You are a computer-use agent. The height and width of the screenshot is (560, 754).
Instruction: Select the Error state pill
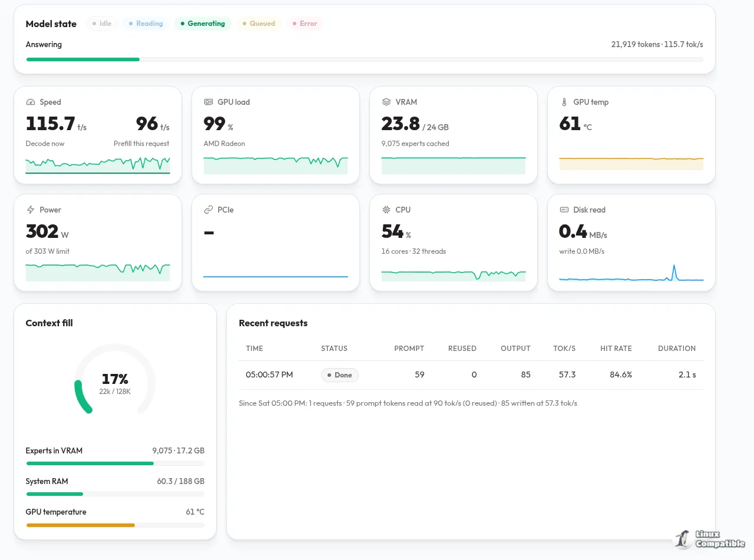(x=305, y=24)
